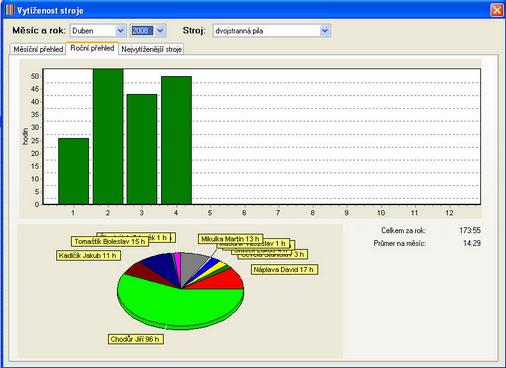Click the bar for month 4
This screenshot has width=506, height=368.
[x=176, y=140]
